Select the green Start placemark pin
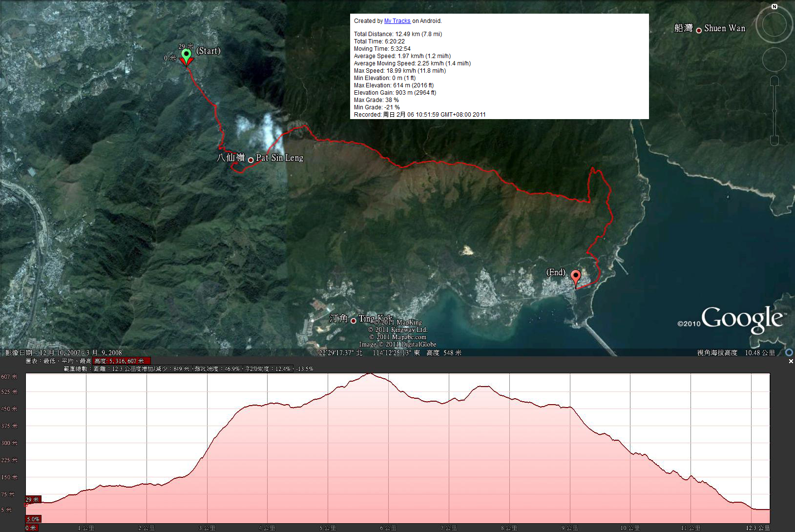 186,55
